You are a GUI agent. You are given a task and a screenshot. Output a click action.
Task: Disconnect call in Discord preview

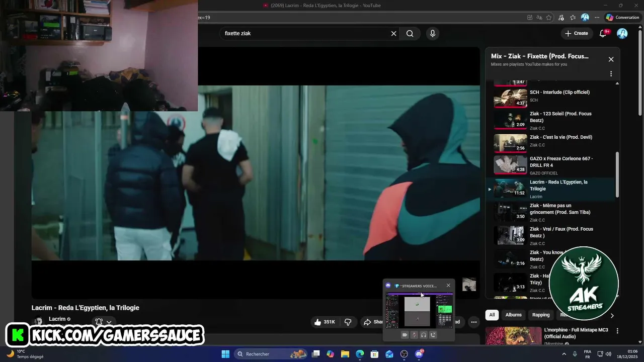433,335
